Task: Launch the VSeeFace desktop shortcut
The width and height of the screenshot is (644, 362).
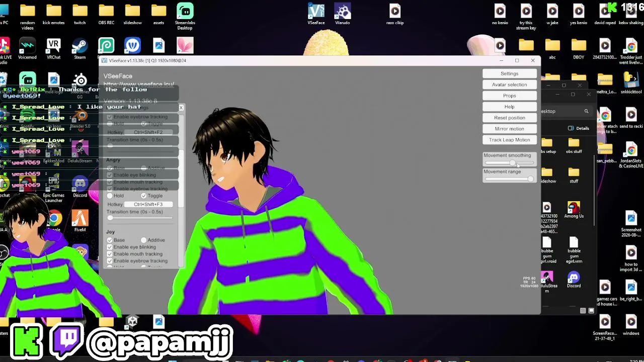Action: click(x=316, y=15)
